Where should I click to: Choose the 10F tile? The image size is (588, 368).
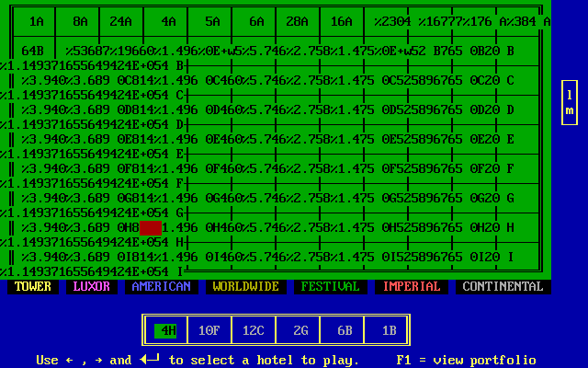[x=209, y=330]
